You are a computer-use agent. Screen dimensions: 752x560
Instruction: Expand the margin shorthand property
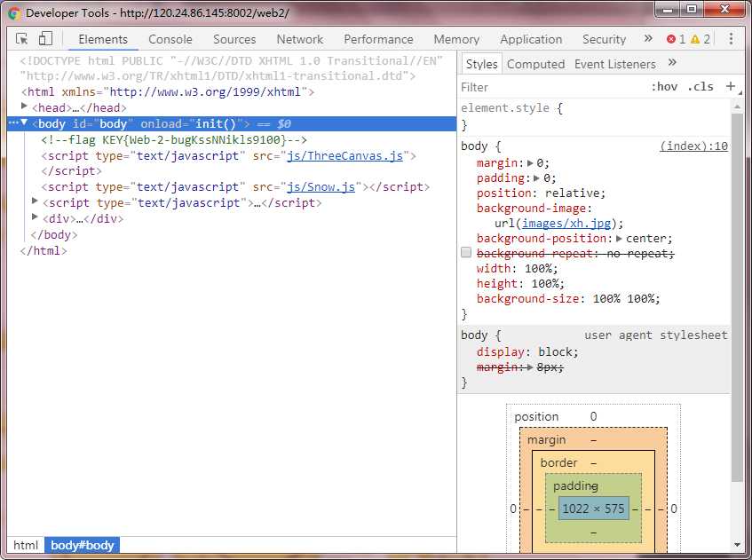(530, 163)
